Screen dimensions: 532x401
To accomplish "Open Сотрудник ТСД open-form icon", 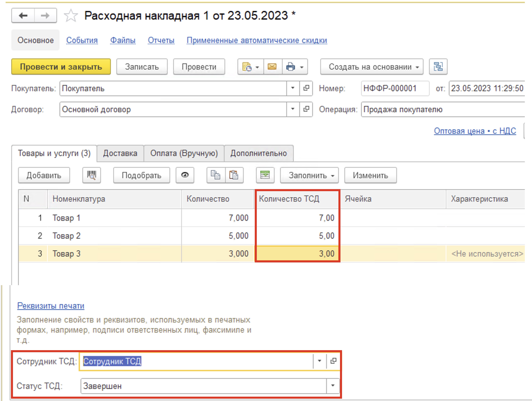I will 333,361.
